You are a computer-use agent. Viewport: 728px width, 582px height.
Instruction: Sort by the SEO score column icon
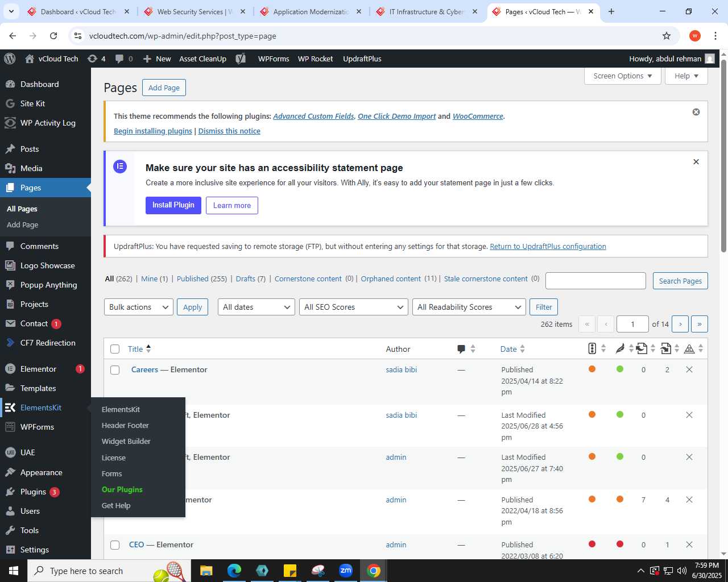(592, 348)
